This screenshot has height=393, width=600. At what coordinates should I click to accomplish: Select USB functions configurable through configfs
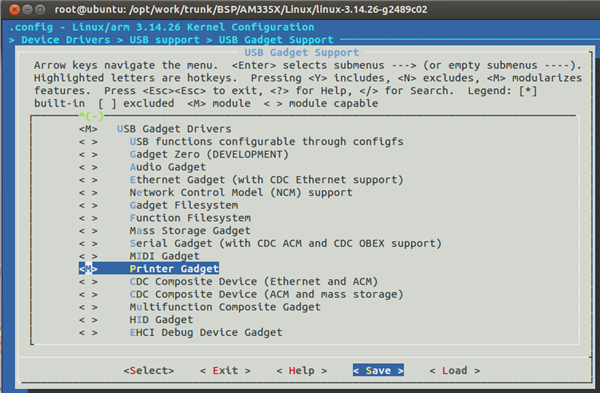266,142
